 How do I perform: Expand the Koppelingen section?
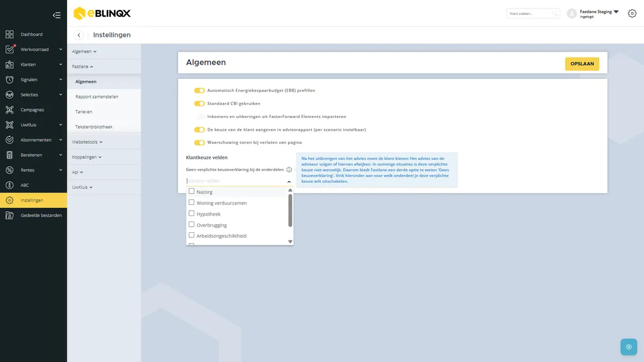pos(87,157)
